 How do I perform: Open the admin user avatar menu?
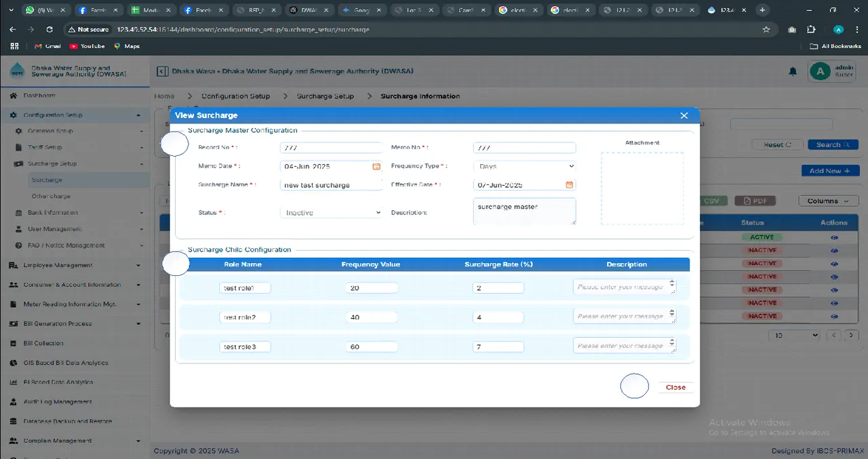pyautogui.click(x=820, y=71)
